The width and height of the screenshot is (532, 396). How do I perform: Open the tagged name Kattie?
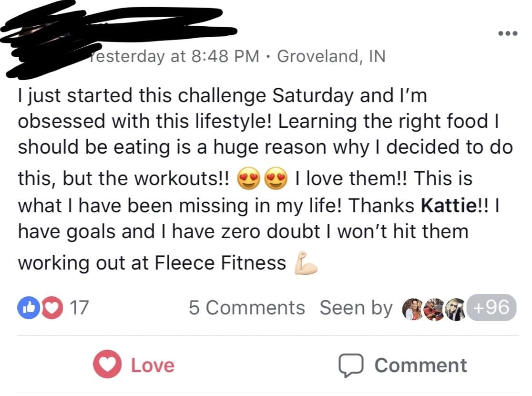pos(449,206)
